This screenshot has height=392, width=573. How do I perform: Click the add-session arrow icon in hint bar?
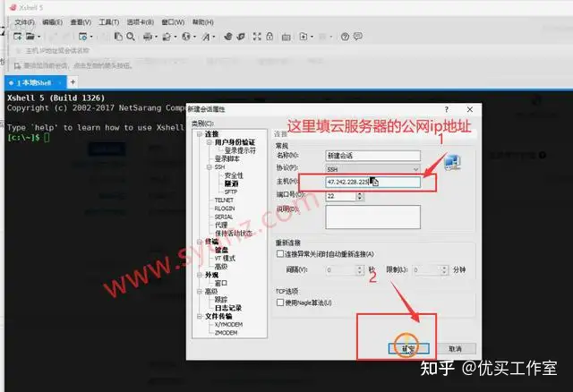click(17, 65)
